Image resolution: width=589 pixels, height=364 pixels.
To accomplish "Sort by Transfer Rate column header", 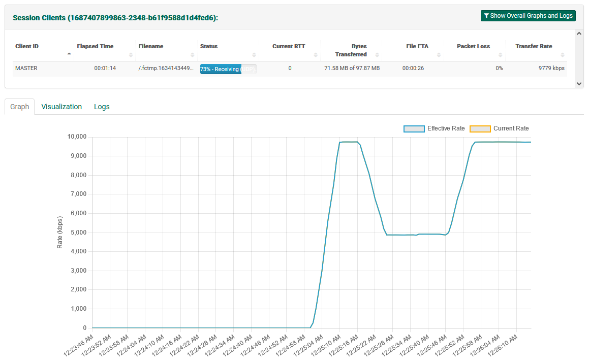I will [x=536, y=50].
